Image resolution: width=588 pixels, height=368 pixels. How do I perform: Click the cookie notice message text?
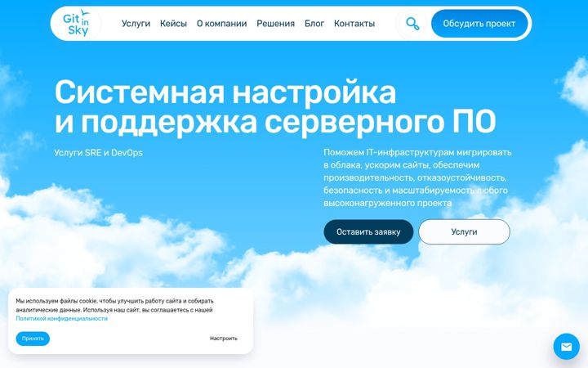coord(114,310)
